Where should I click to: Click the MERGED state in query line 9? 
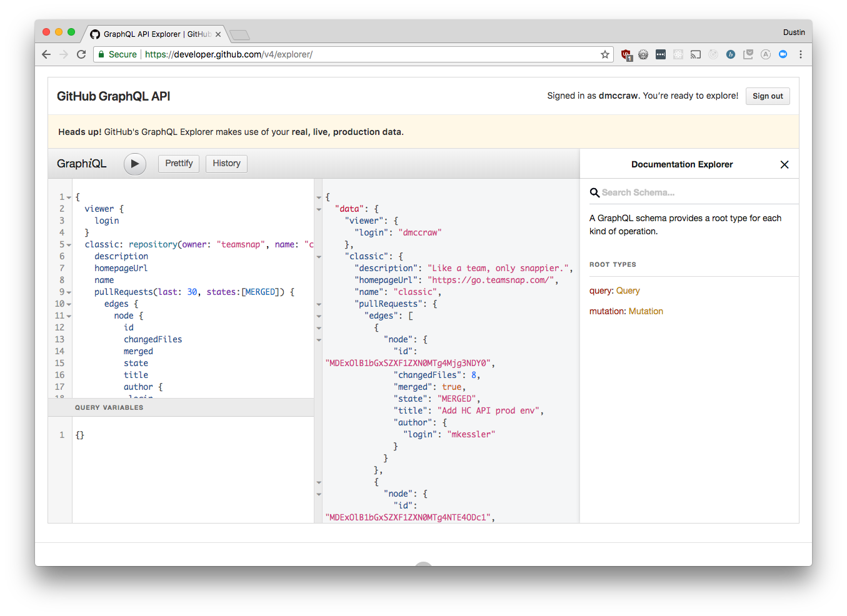(261, 292)
